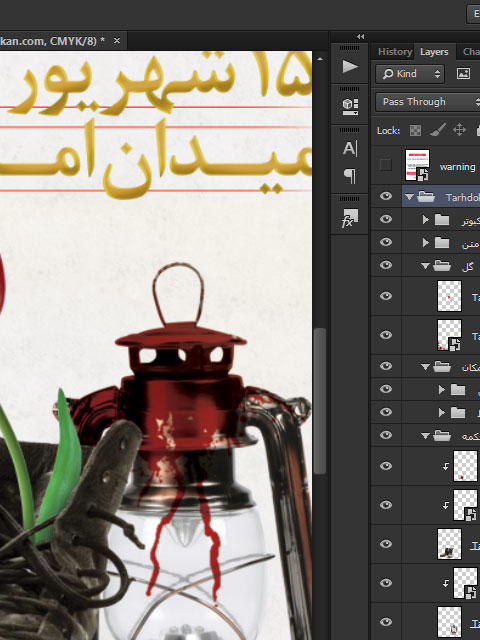Switch to the Layers tab
Viewport: 480px width, 640px height.
pyautogui.click(x=434, y=52)
